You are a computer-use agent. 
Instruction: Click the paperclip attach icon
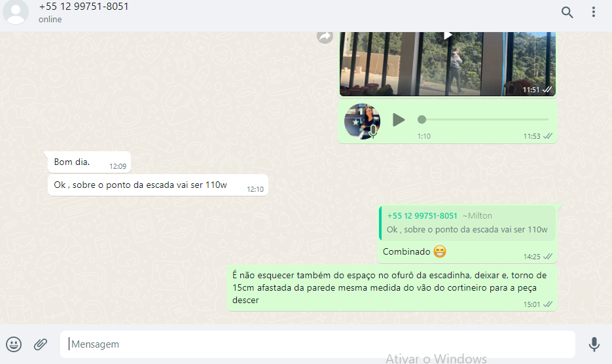pyautogui.click(x=40, y=344)
